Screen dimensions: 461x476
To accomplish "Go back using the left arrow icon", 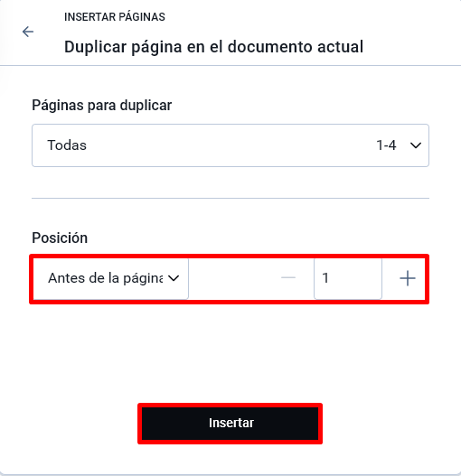I will (28, 32).
